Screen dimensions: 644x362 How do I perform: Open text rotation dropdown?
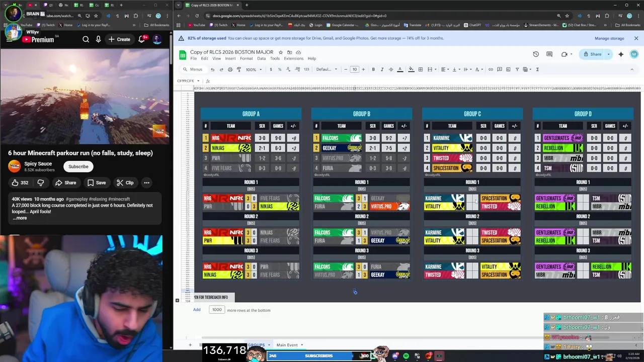click(478, 69)
